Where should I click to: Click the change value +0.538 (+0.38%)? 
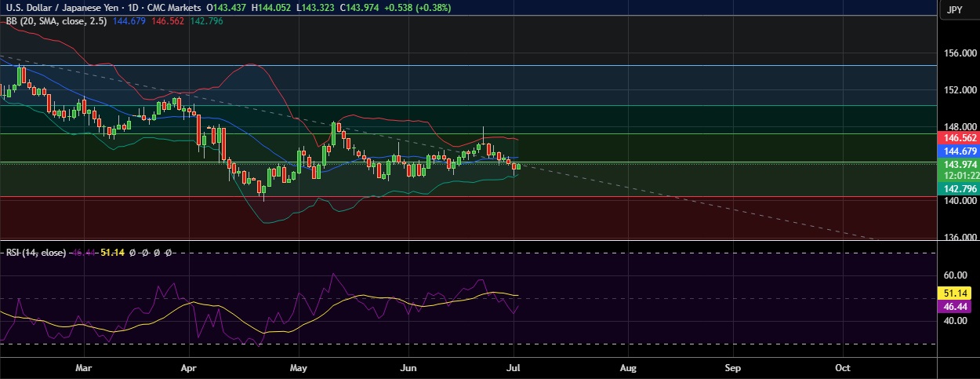pos(416,8)
